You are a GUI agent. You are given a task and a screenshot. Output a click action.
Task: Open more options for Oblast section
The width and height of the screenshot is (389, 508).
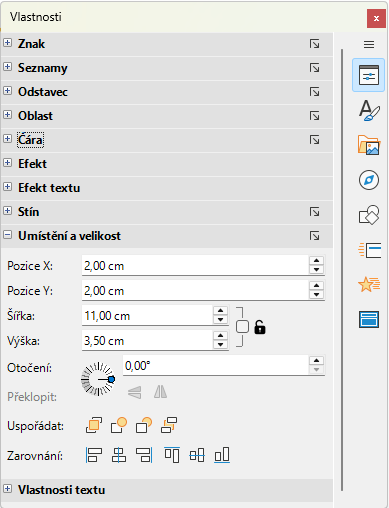314,116
